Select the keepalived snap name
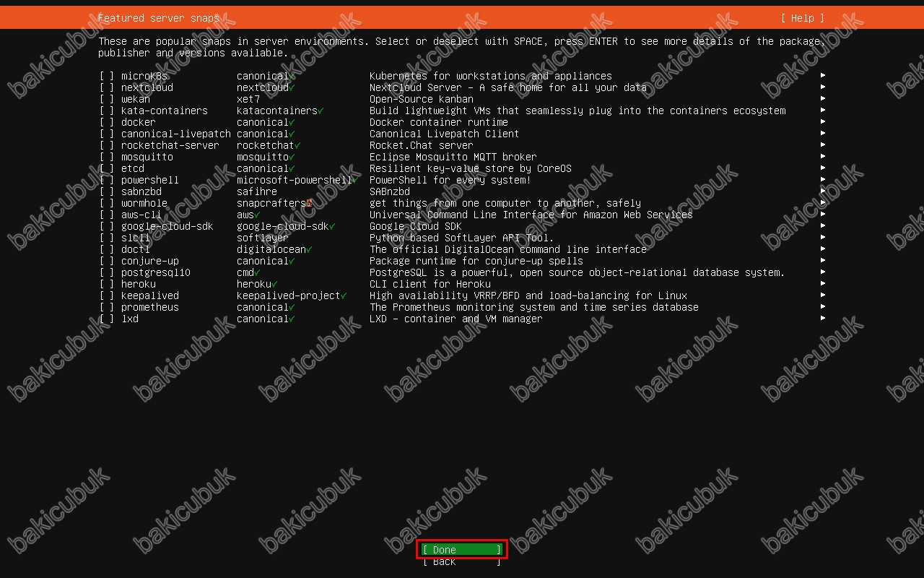Image resolution: width=924 pixels, height=578 pixels. click(150, 296)
